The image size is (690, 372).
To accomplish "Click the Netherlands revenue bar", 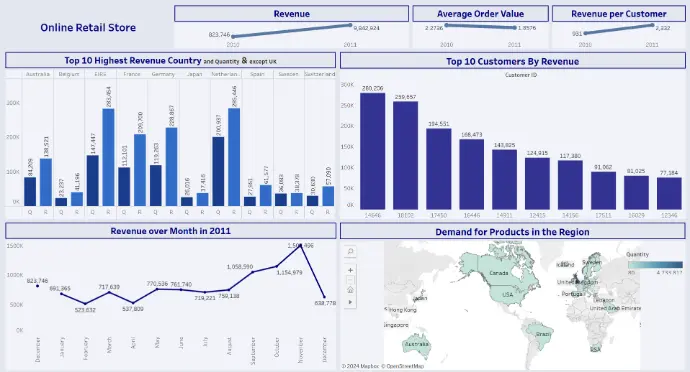I will pyautogui.click(x=234, y=157).
